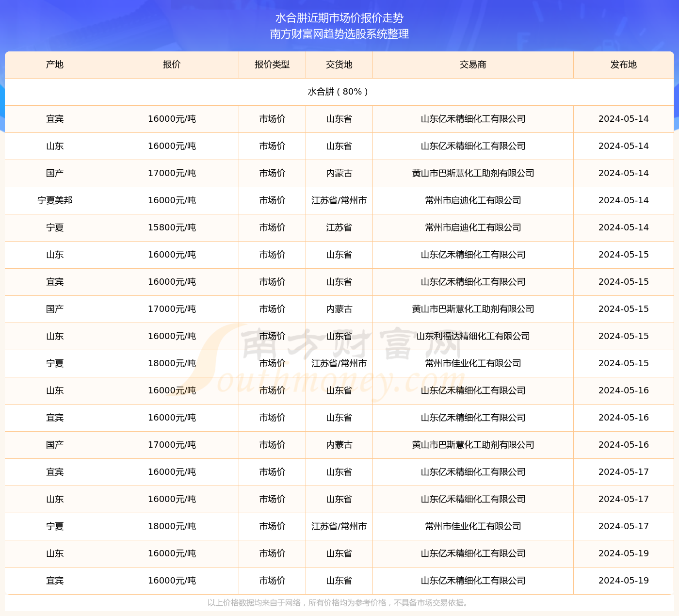Click the 2024-05-19 date in the 山东 row
The height and width of the screenshot is (616, 679).
[x=624, y=553]
